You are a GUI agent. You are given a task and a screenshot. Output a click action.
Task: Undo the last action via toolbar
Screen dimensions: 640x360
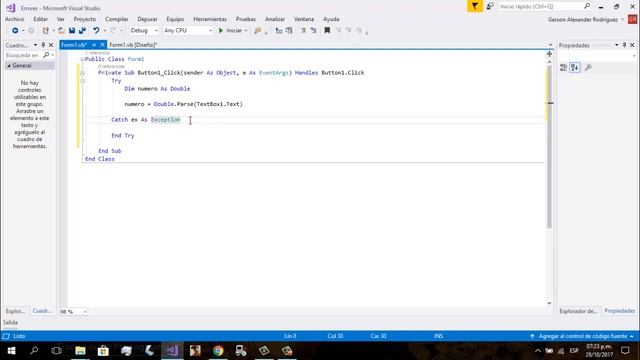coord(96,31)
